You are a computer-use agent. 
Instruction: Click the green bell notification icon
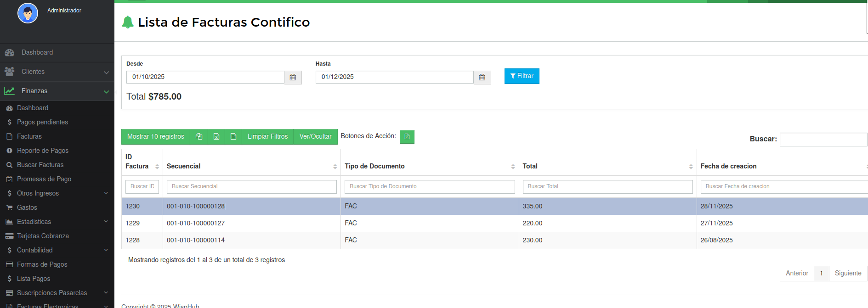pyautogui.click(x=128, y=22)
